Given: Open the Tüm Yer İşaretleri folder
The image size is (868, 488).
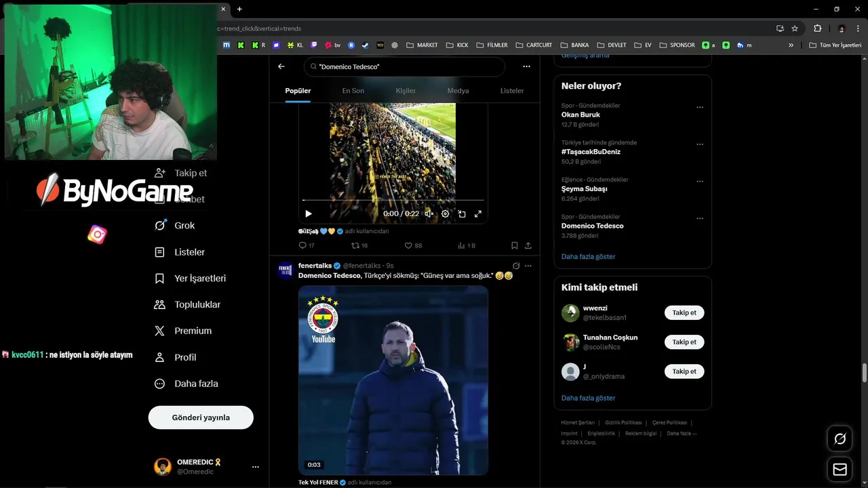Looking at the screenshot, I should point(835,45).
